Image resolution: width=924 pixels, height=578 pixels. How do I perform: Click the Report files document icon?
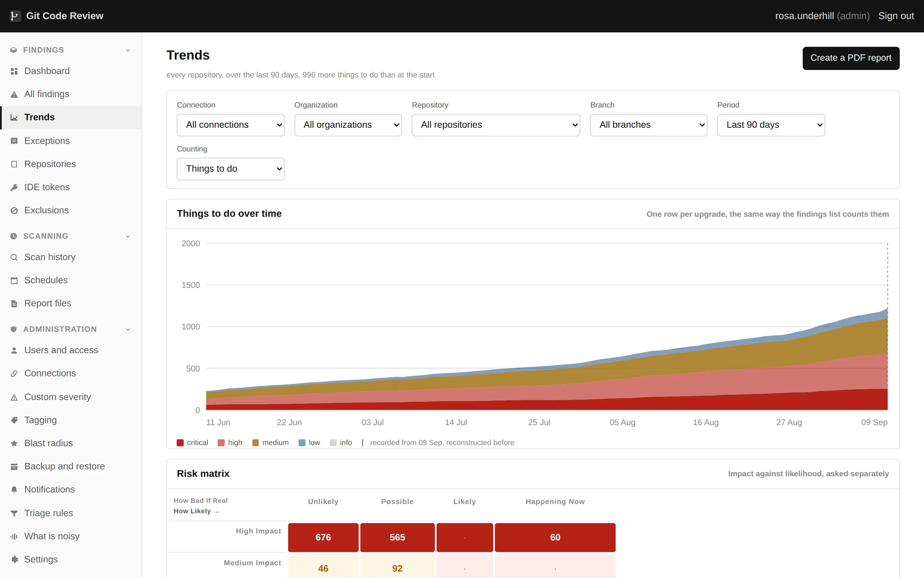click(14, 303)
